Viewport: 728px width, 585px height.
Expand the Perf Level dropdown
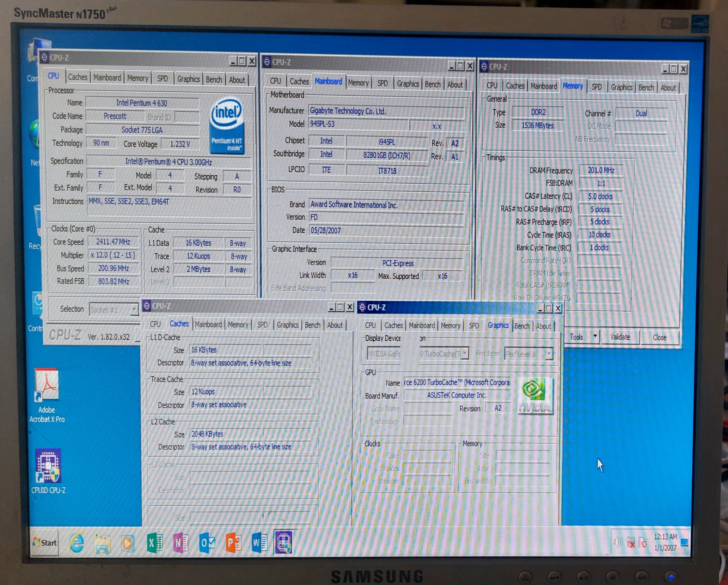pyautogui.click(x=549, y=354)
